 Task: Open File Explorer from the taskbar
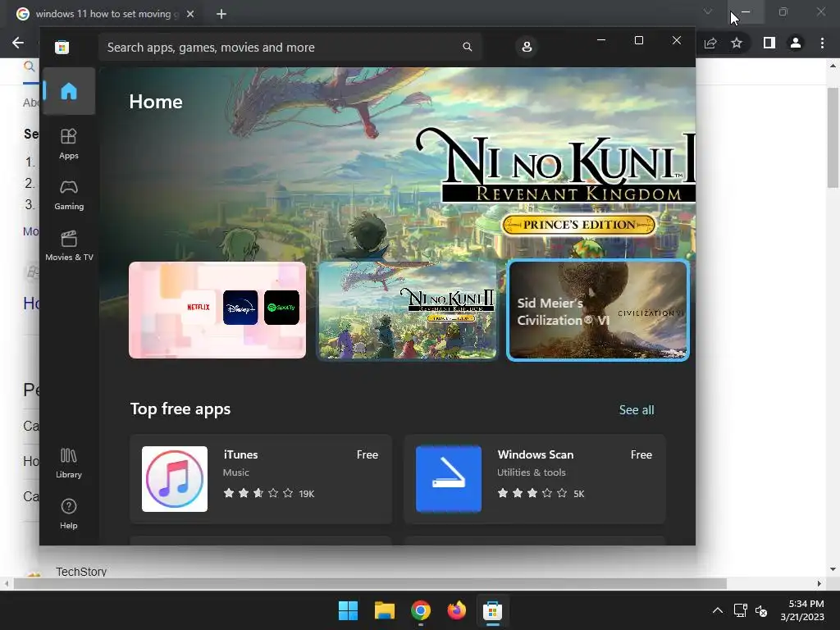pos(384,610)
